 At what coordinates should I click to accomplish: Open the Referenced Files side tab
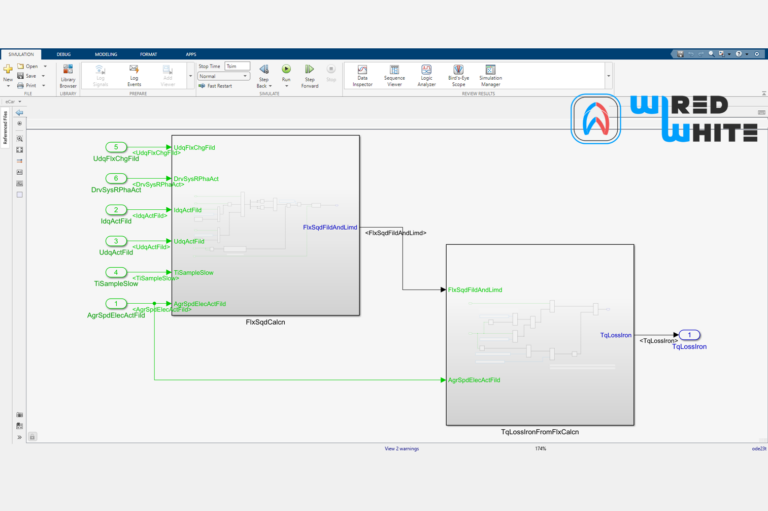click(x=5, y=127)
